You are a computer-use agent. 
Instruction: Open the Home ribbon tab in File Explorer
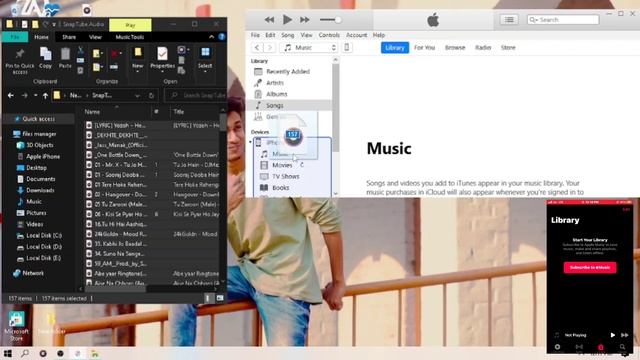[41, 37]
